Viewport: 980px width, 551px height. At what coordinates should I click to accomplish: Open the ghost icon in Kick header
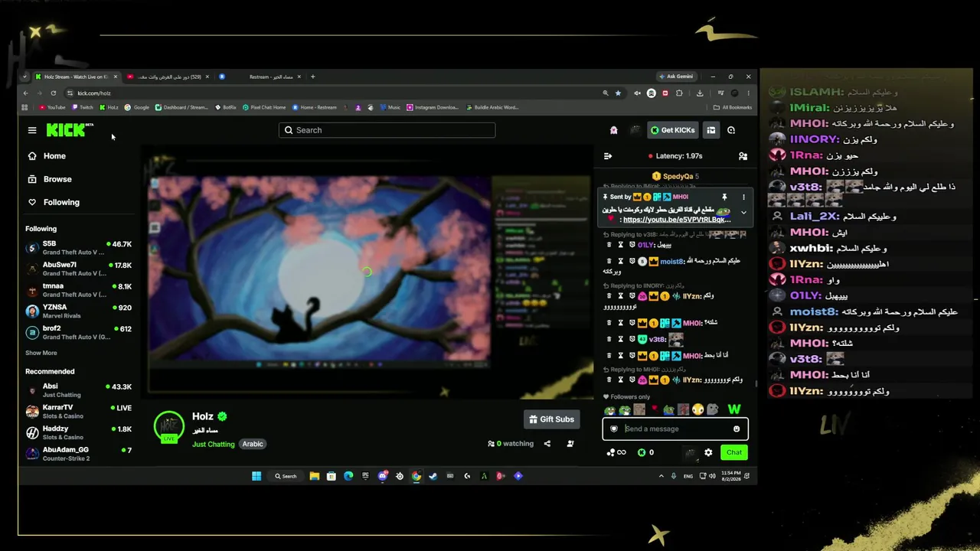click(613, 130)
